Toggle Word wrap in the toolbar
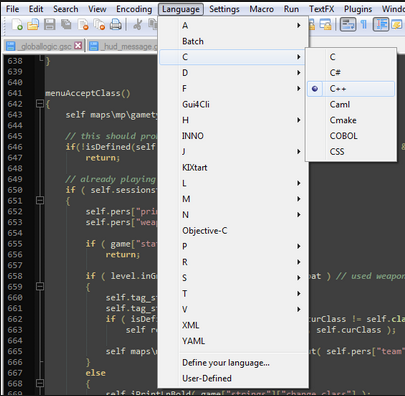The height and width of the screenshot is (396, 405). point(348,25)
